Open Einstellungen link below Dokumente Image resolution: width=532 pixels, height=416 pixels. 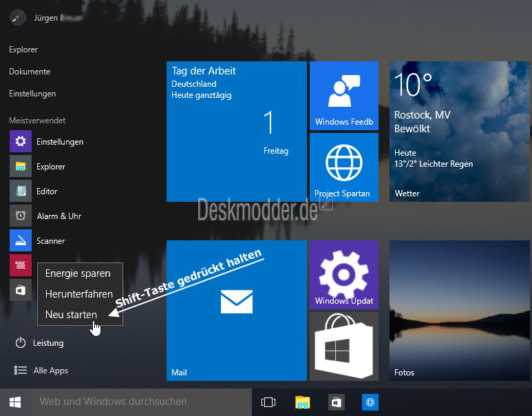coord(32,94)
